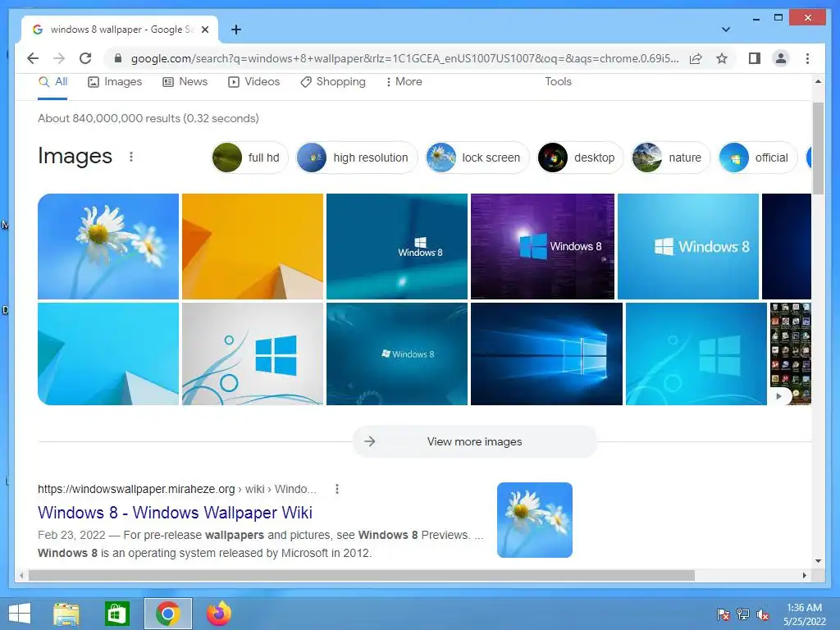Viewport: 840px width, 630px height.
Task: Open the daisy flower wallpaper image
Action: [108, 246]
